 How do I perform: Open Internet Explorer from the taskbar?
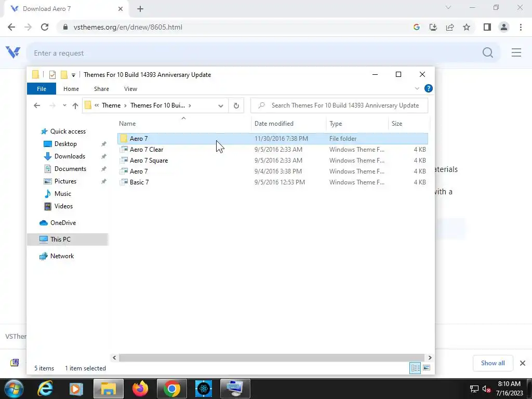point(45,389)
